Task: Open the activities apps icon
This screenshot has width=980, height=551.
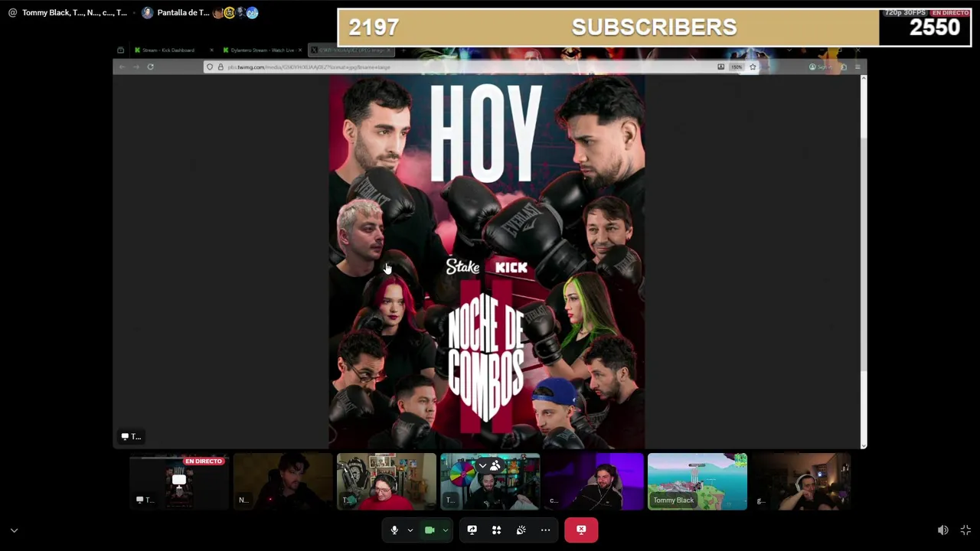Action: [496, 530]
